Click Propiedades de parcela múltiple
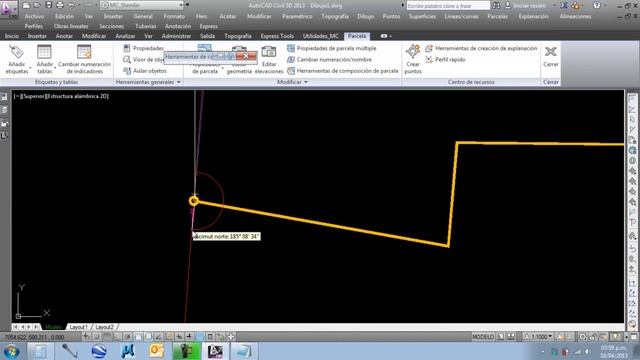Viewport: 640px width, 360px height. pyautogui.click(x=332, y=48)
